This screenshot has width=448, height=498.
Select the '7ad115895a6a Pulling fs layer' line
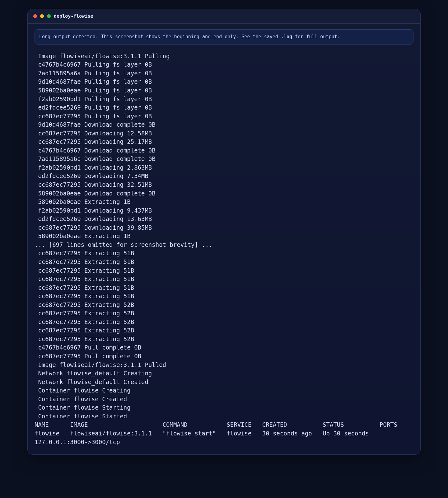click(x=95, y=73)
